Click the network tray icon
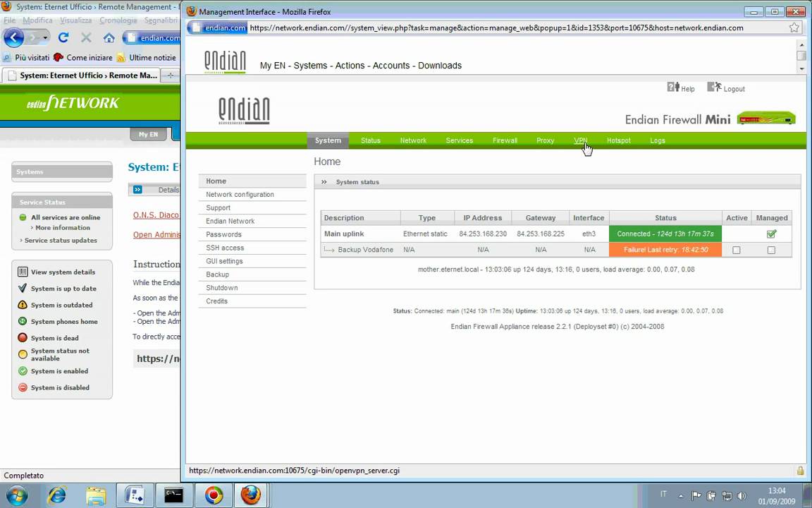812x508 pixels. tap(727, 495)
